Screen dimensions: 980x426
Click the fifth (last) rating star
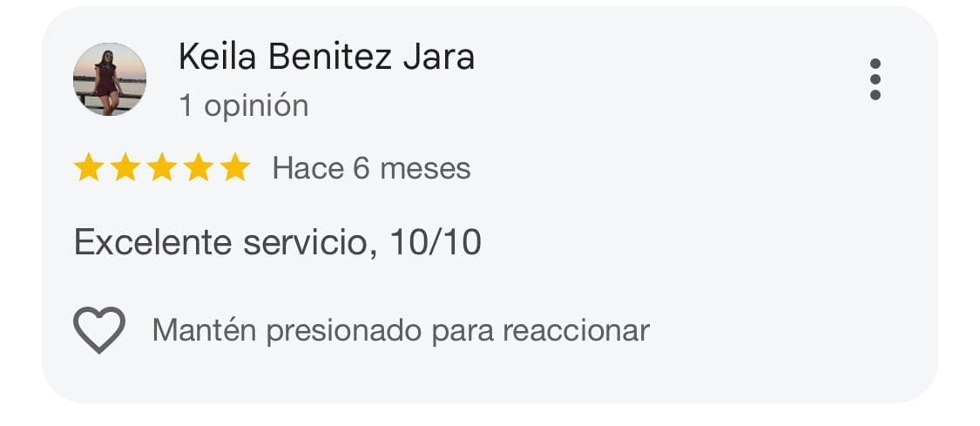234,167
